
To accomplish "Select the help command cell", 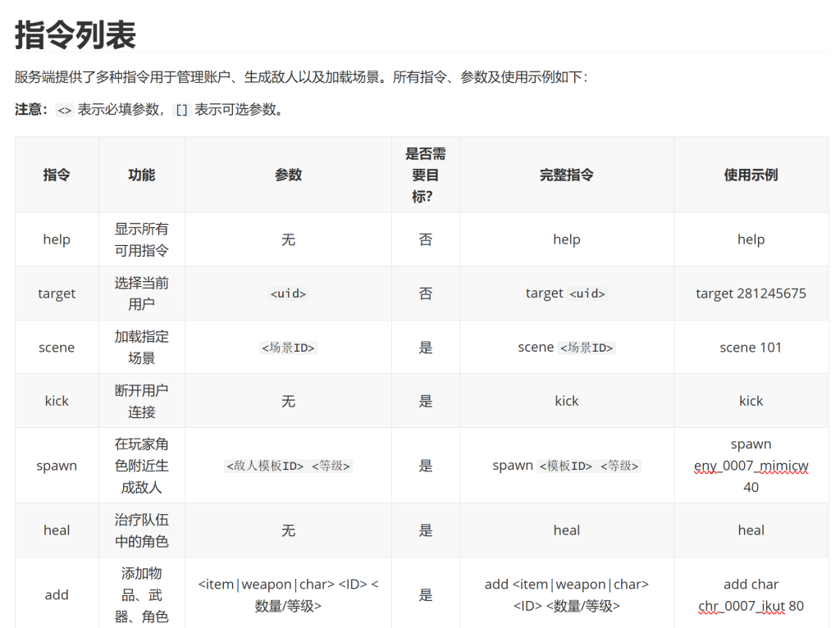I will pyautogui.click(x=56, y=239).
